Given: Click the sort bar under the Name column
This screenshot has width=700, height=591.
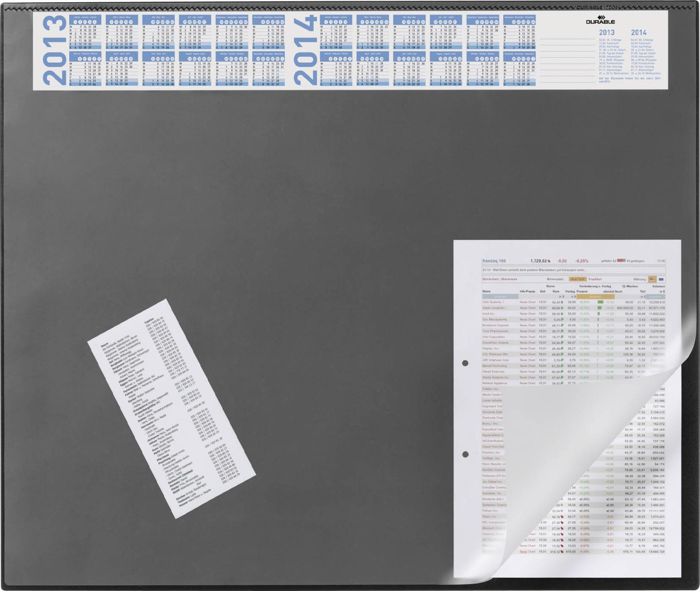Looking at the screenshot, I should [500, 297].
